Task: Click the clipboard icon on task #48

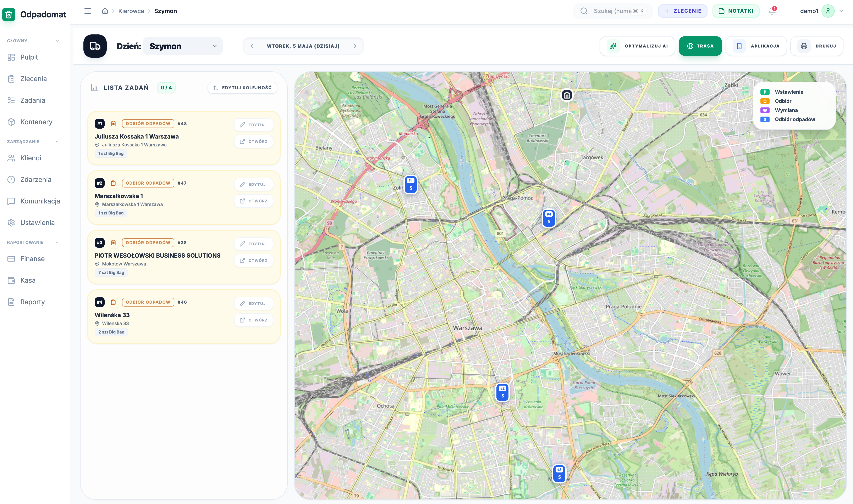Action: click(114, 124)
